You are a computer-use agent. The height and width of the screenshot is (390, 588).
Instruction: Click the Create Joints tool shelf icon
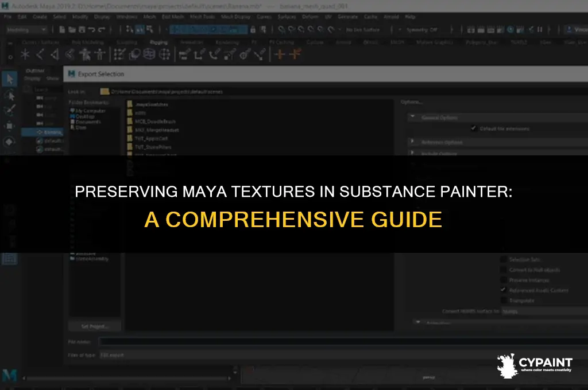tap(40, 54)
